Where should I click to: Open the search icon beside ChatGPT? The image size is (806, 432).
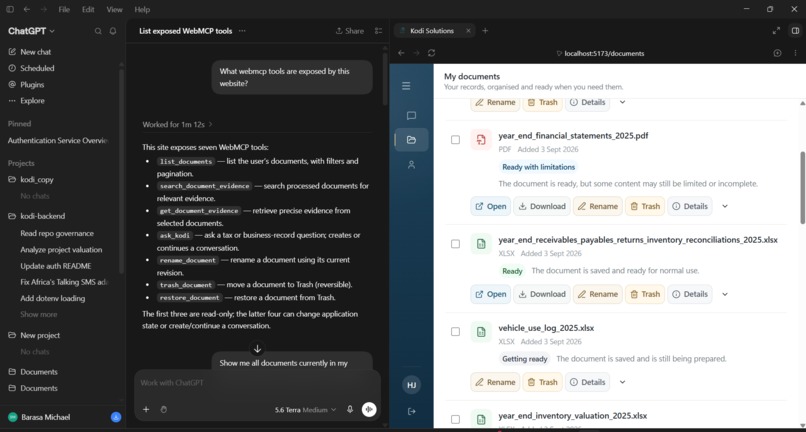98,31
